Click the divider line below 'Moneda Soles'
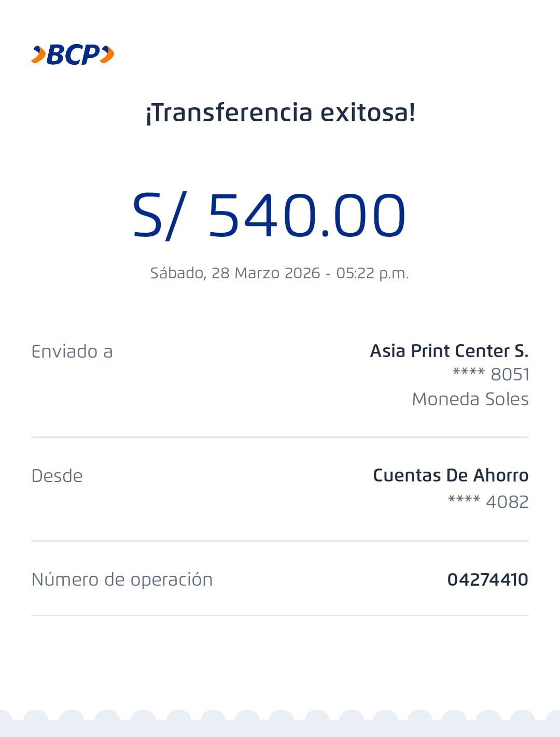The width and height of the screenshot is (560, 737). [280, 437]
